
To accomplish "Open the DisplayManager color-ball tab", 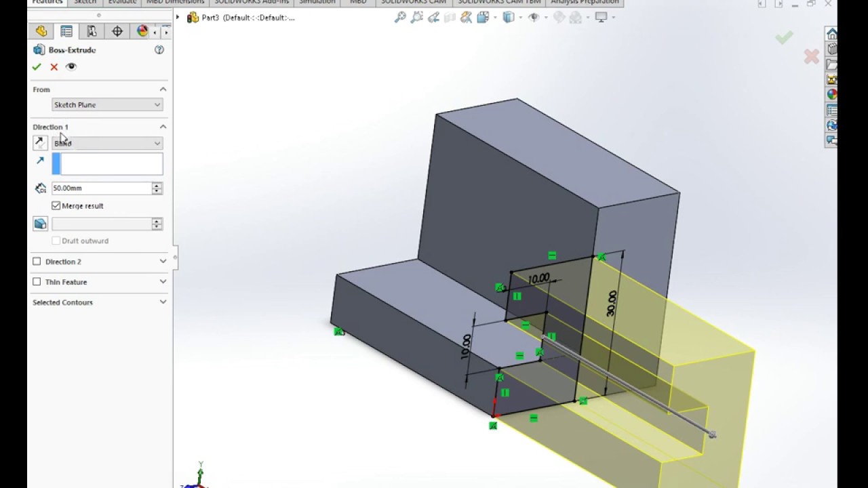I will point(142,31).
